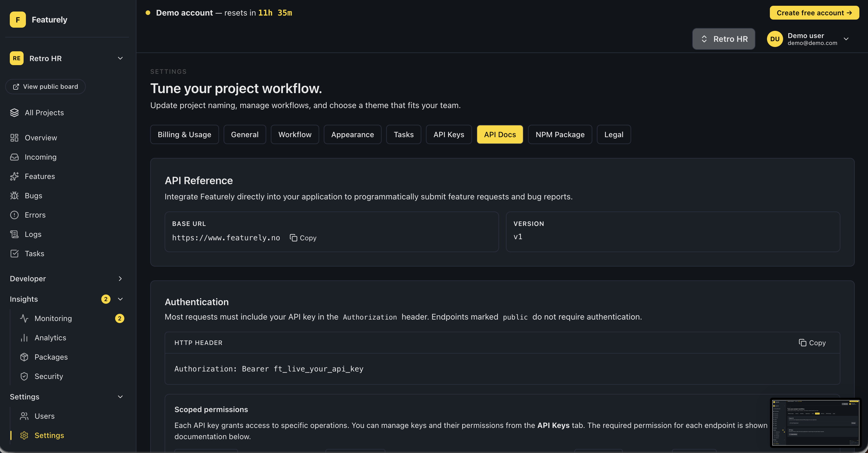Click Create free account button

coord(814,13)
